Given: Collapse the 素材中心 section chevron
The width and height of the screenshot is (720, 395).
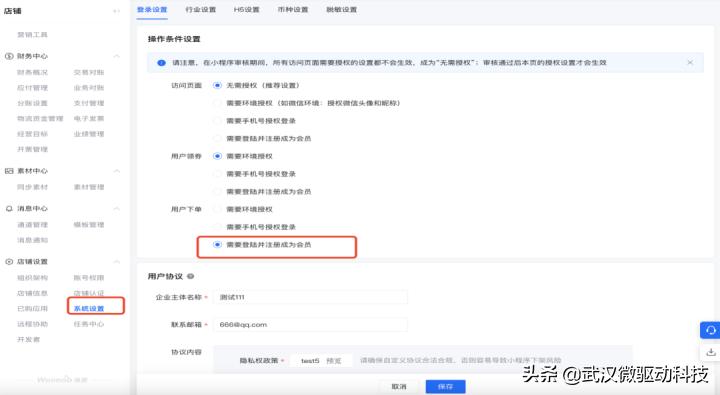Looking at the screenshot, I should pyautogui.click(x=117, y=171).
